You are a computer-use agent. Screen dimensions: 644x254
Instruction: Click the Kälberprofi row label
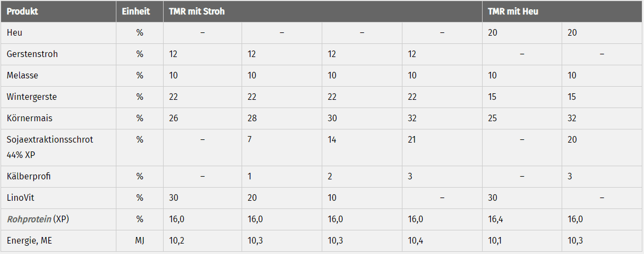click(x=29, y=177)
